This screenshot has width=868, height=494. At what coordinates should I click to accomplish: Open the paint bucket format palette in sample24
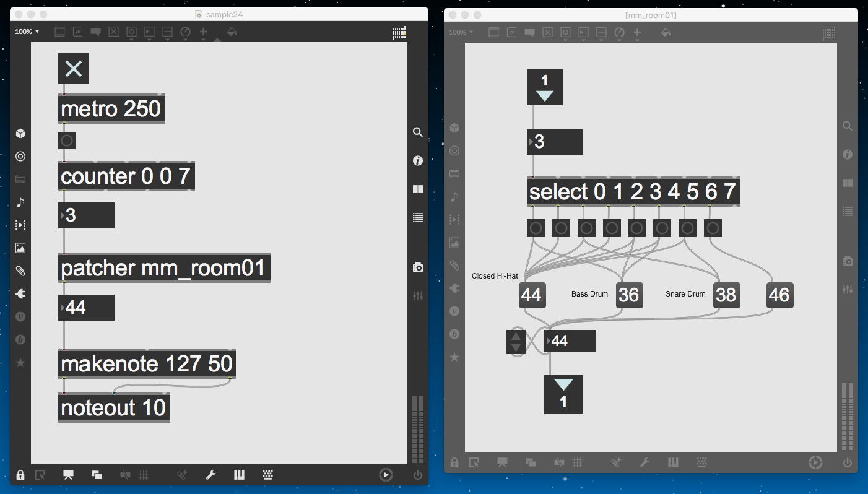coord(232,32)
